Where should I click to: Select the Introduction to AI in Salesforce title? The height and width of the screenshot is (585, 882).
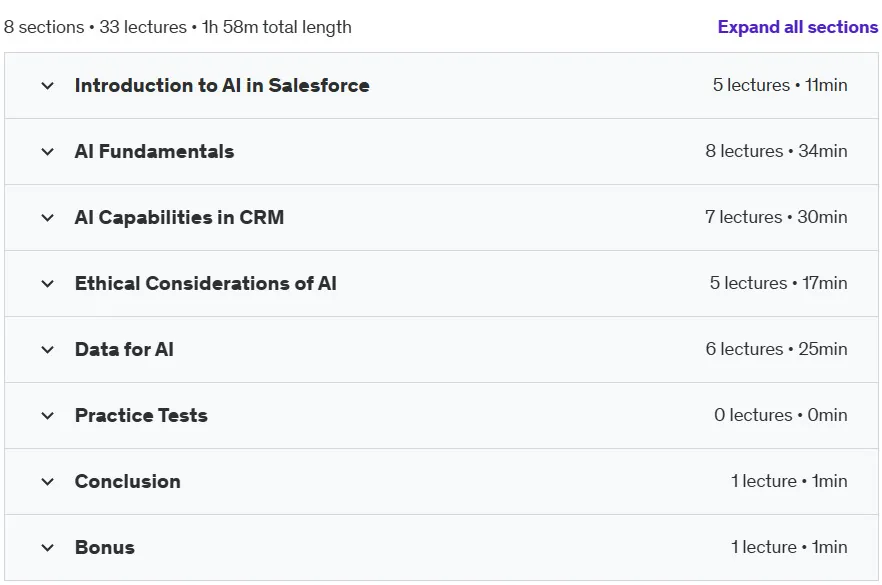click(x=222, y=86)
